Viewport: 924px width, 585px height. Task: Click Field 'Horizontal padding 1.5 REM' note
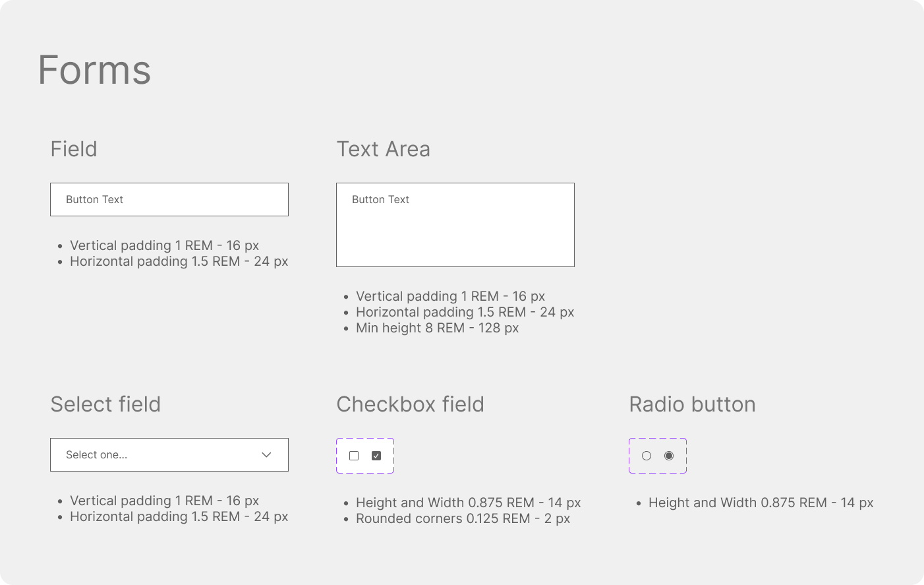pyautogui.click(x=179, y=261)
